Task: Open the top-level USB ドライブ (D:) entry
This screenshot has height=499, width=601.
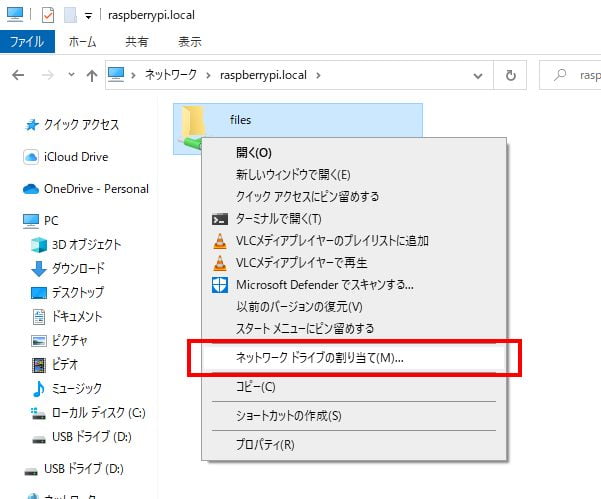Action: (x=84, y=468)
